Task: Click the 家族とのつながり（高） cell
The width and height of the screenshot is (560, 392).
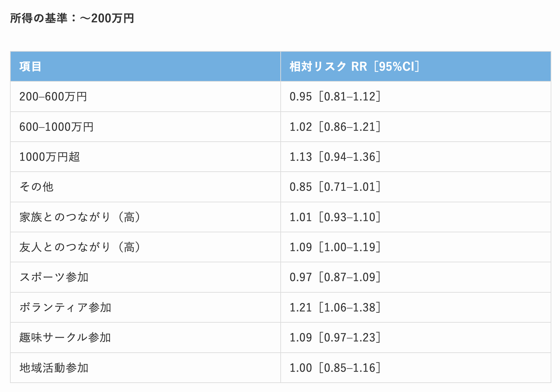Action: click(80, 217)
